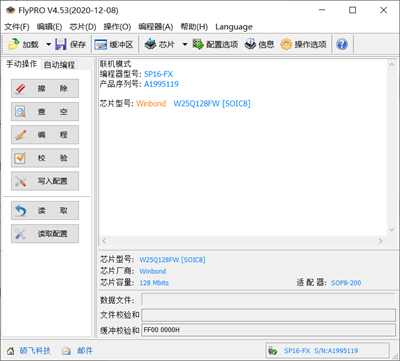Viewport: 400px width, 361px height.
Task: Click the 查空 (Blank check) button
Action: click(45, 111)
